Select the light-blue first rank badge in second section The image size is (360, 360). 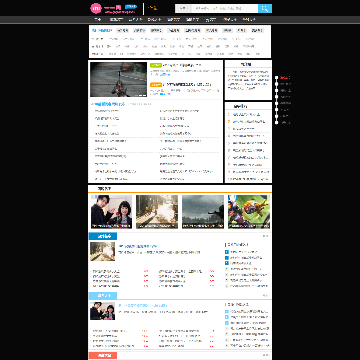click(x=227, y=312)
